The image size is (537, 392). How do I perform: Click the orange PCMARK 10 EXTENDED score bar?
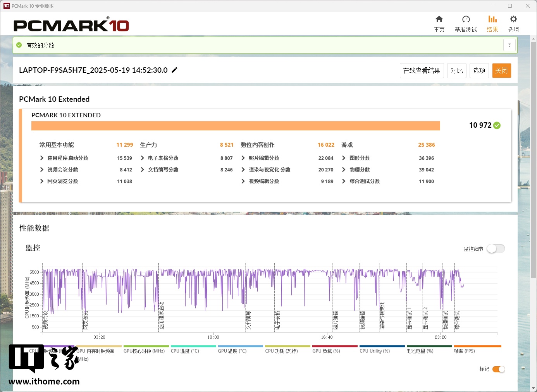tap(236, 126)
